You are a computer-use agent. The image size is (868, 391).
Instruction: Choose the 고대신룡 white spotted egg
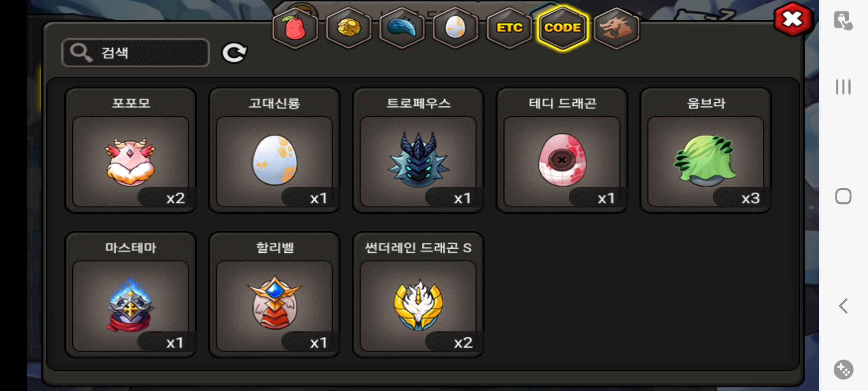point(275,150)
